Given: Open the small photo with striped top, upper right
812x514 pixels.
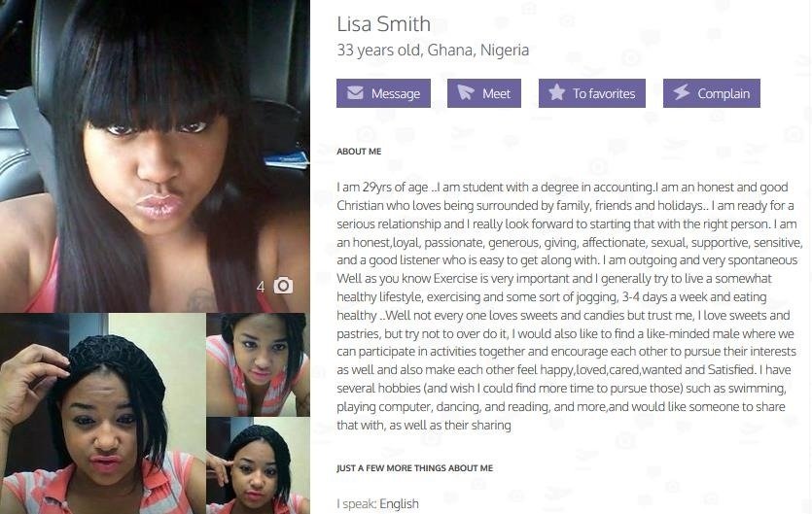Looking at the screenshot, I should click(x=259, y=364).
